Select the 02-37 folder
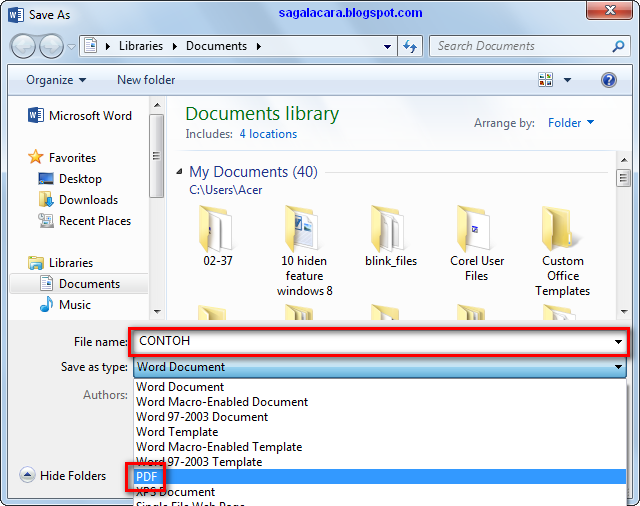 pos(218,236)
